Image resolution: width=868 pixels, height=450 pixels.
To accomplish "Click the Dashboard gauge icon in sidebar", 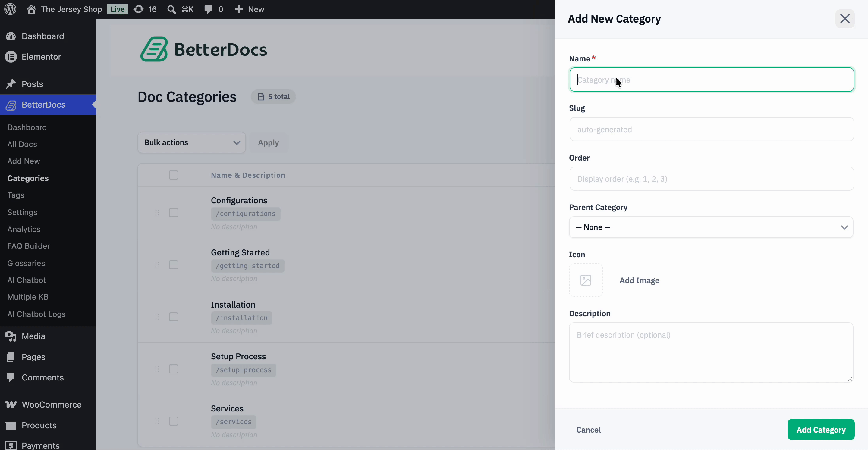I will point(11,36).
